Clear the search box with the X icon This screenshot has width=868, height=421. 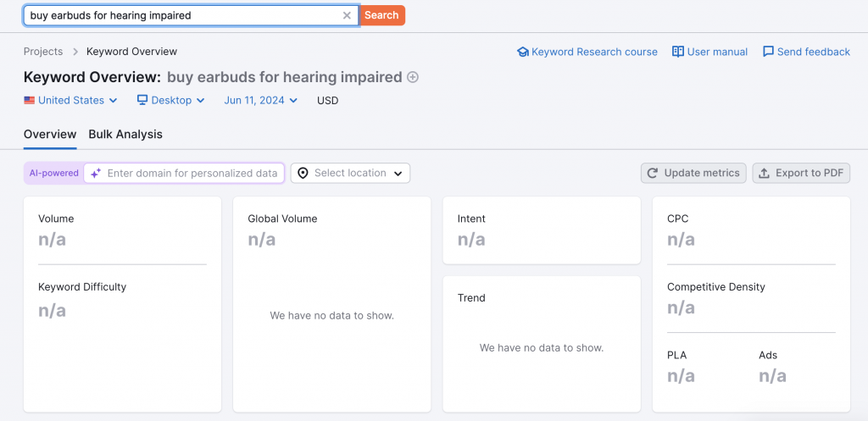(x=347, y=15)
